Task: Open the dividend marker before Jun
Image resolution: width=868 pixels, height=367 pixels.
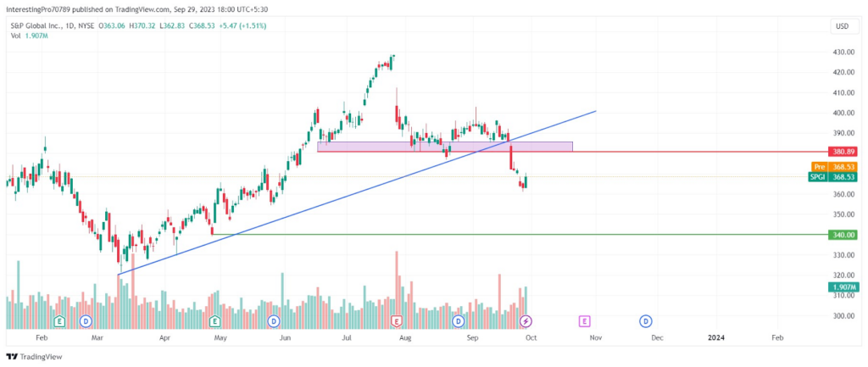Action: tap(272, 320)
